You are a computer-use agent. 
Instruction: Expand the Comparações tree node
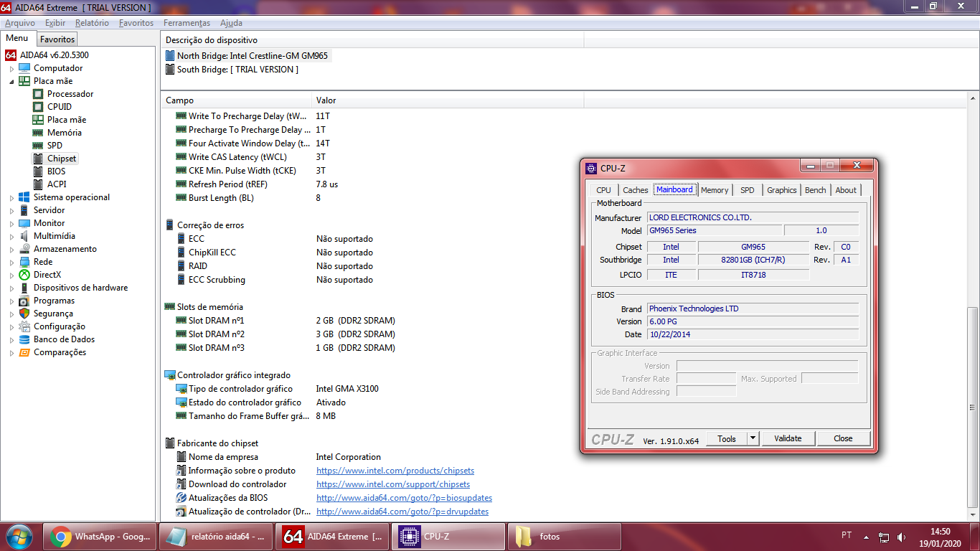coord(11,353)
